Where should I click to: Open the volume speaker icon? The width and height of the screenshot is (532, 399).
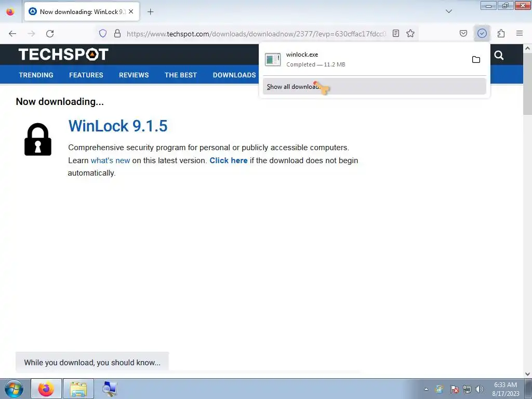click(479, 389)
